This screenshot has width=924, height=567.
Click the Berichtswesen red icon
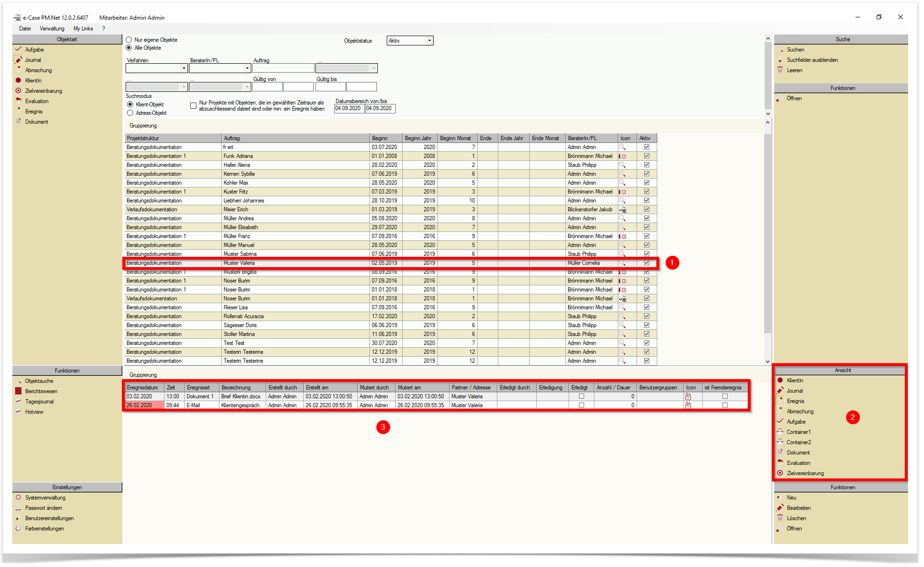[x=18, y=391]
